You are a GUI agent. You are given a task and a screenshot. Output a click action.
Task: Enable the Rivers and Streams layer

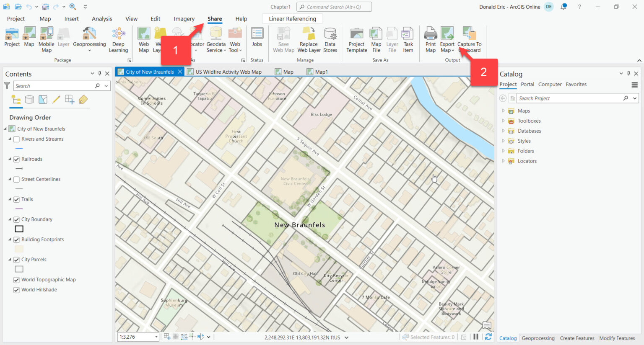(17, 139)
